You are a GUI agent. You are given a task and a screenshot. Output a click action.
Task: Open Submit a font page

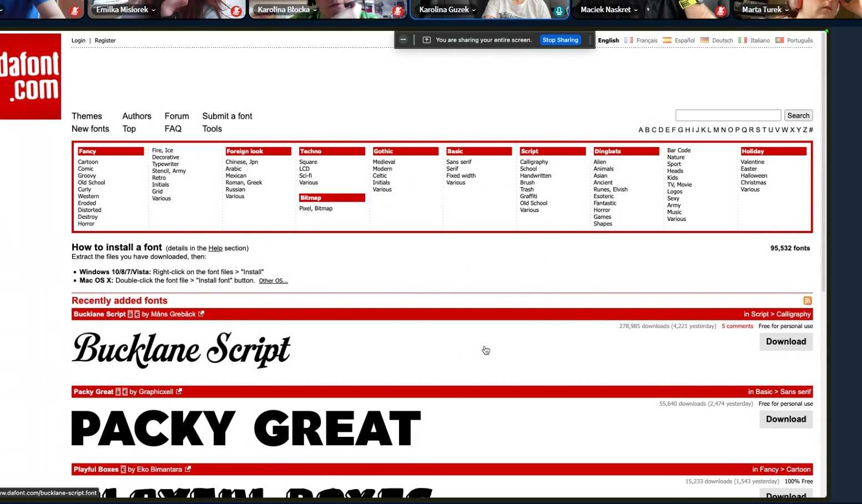(227, 116)
